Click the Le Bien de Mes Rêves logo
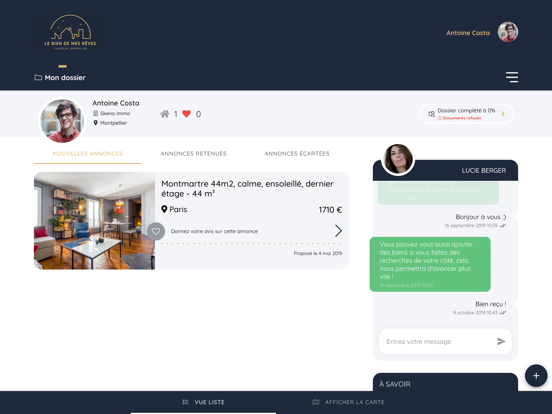 (x=70, y=32)
